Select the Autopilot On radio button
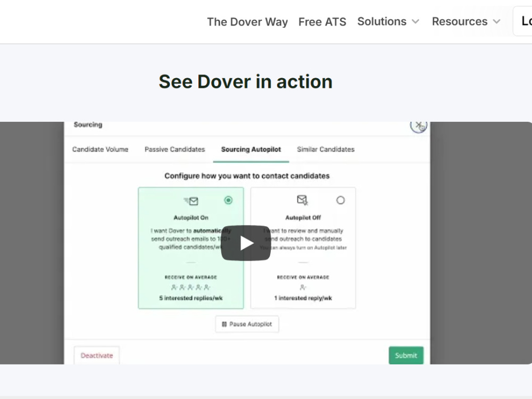532x399 pixels. click(228, 200)
